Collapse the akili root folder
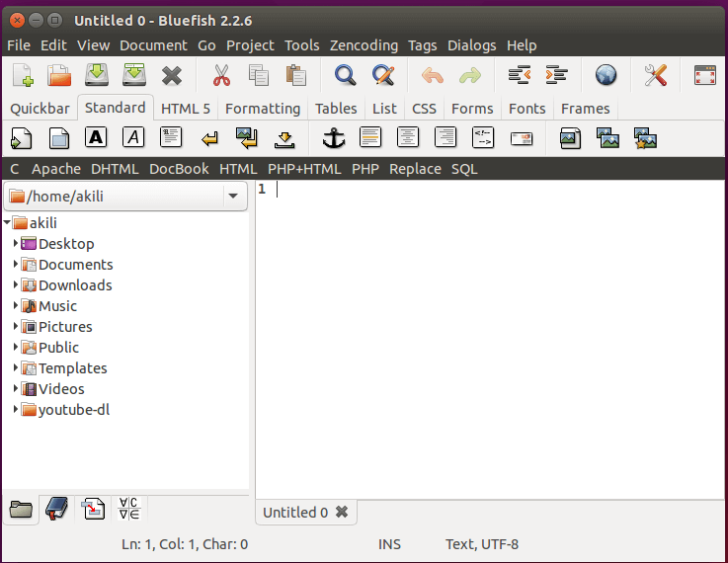This screenshot has height=563, width=728. [x=7, y=222]
